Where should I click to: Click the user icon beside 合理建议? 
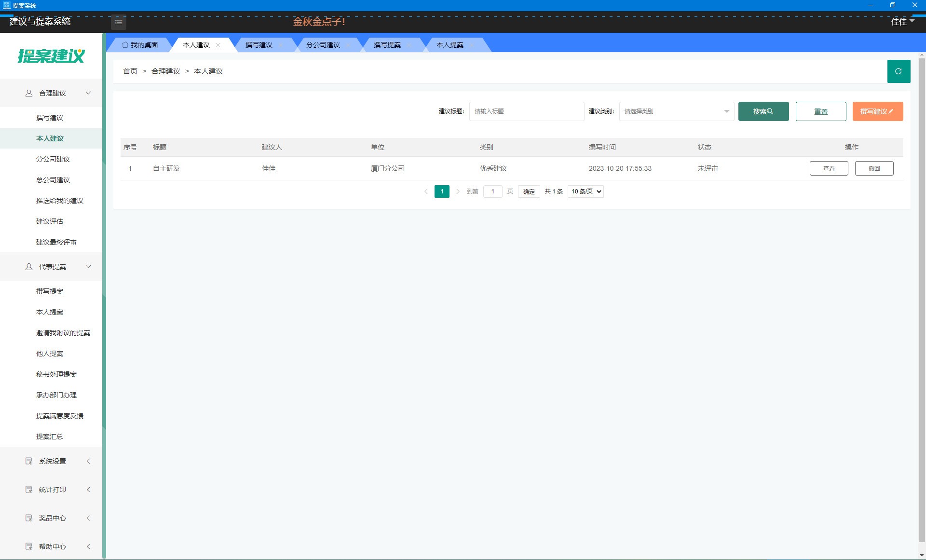pyautogui.click(x=28, y=93)
